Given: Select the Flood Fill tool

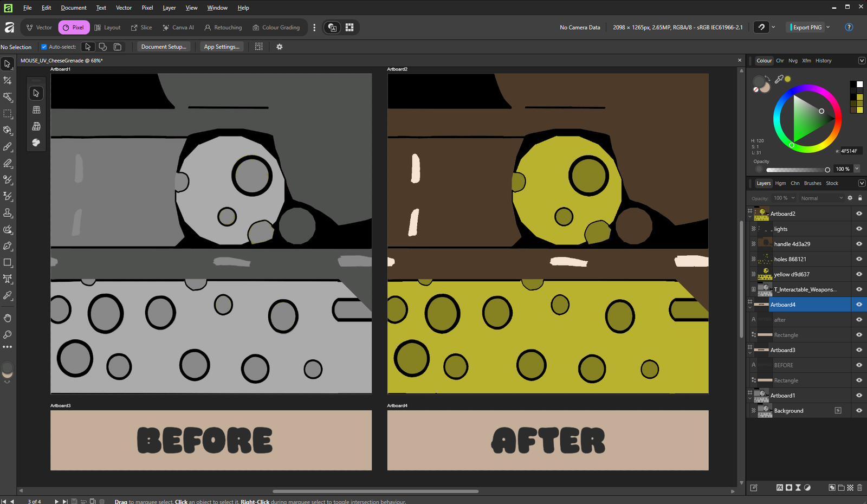Looking at the screenshot, I should point(8,130).
